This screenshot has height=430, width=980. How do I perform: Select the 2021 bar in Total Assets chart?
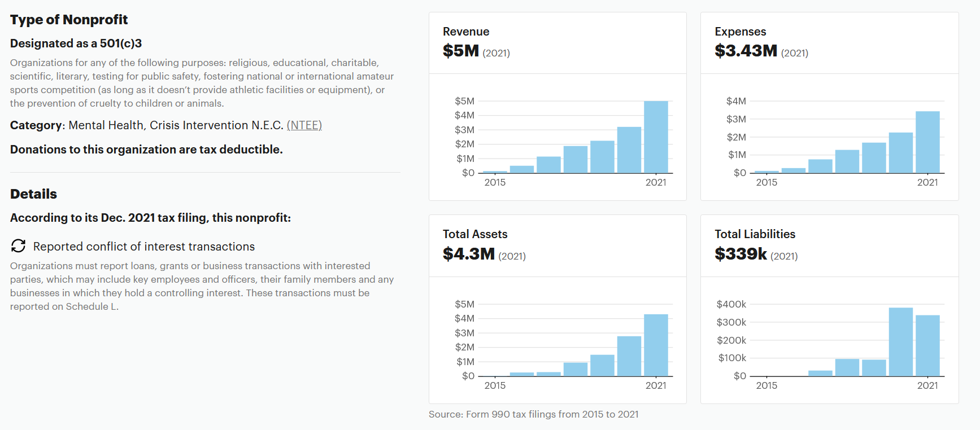tap(656, 345)
